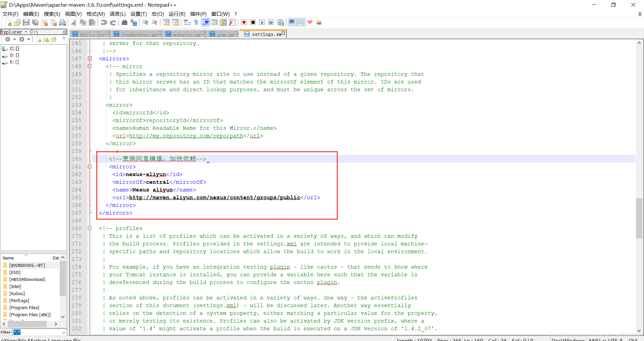
Task: Close the pom.xml tab
Action: pos(236,33)
